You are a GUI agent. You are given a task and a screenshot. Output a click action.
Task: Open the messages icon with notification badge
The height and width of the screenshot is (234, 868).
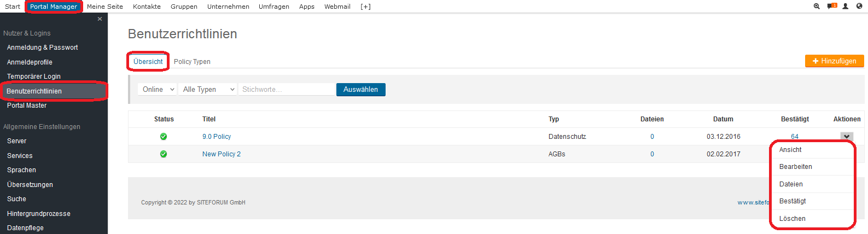tap(831, 7)
